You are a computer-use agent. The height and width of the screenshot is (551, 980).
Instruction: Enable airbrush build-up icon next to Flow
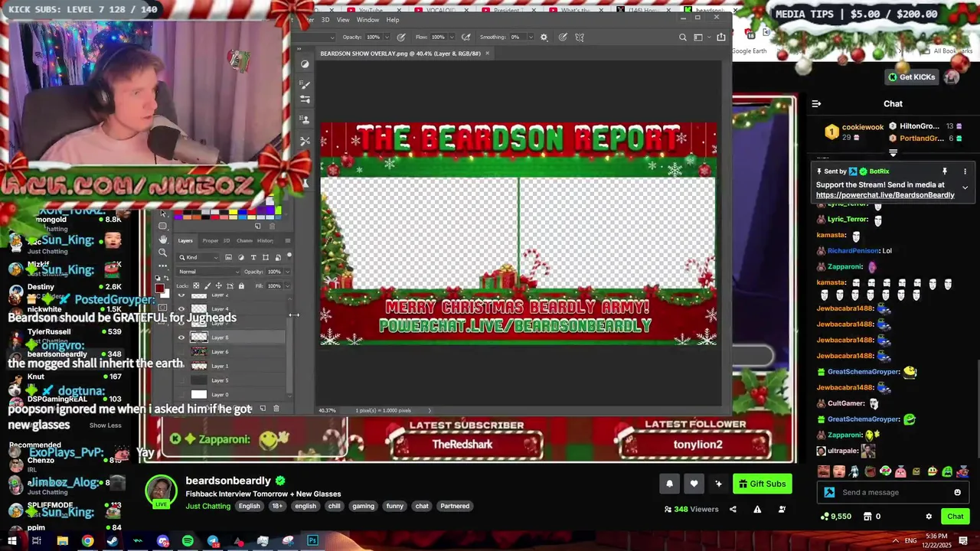click(x=466, y=37)
